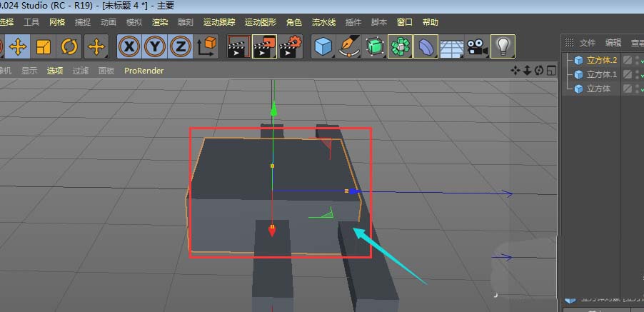Select the Rotate tool
644x312 pixels.
pyautogui.click(x=69, y=47)
